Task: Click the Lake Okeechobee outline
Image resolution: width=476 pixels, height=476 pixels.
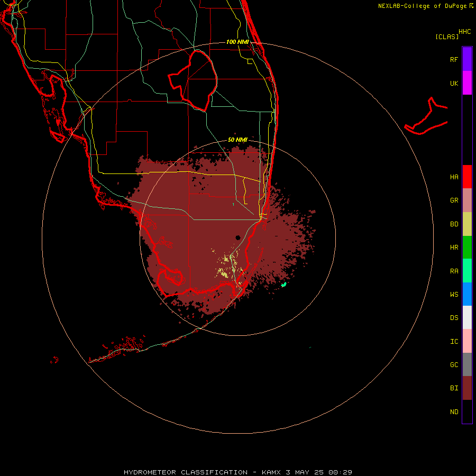Action: (193, 80)
